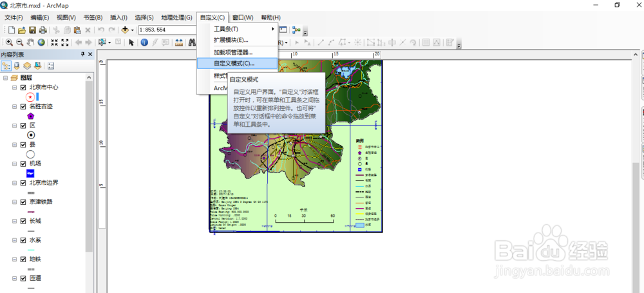Choose 加载项管理器... menu entry

tap(237, 52)
